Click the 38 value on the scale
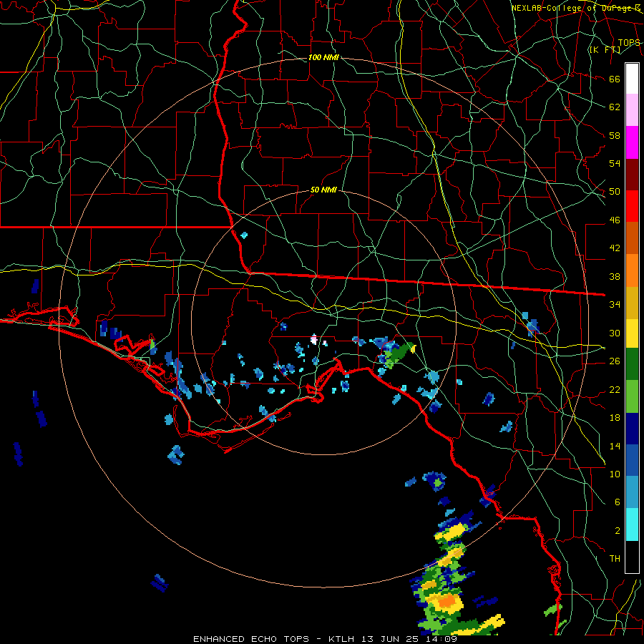 [615, 276]
